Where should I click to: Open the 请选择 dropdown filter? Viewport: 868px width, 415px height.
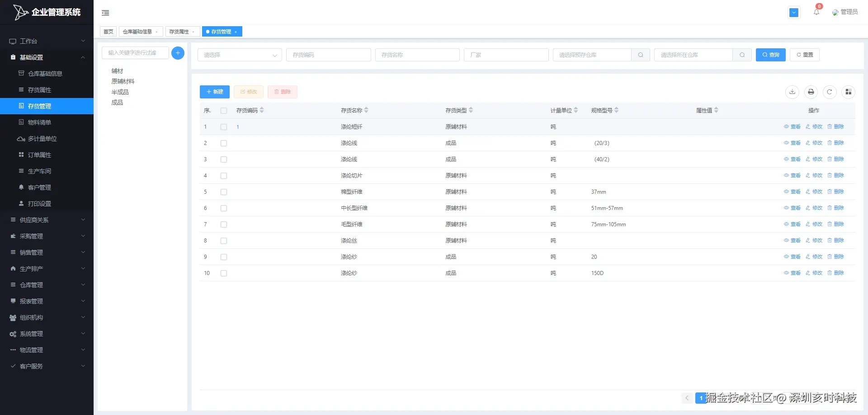click(240, 55)
